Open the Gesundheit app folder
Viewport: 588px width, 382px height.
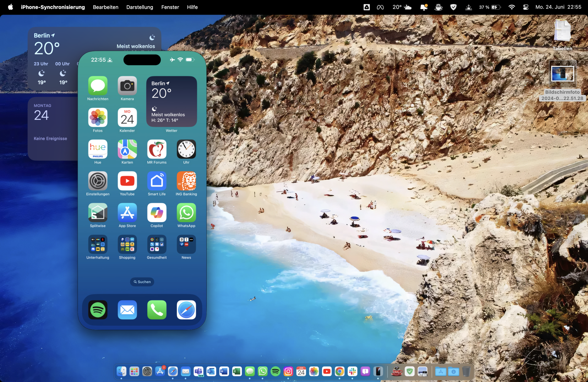click(157, 244)
